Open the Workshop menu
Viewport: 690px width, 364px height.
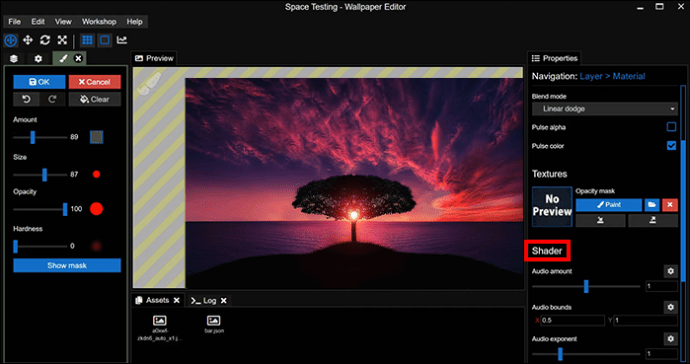point(99,22)
